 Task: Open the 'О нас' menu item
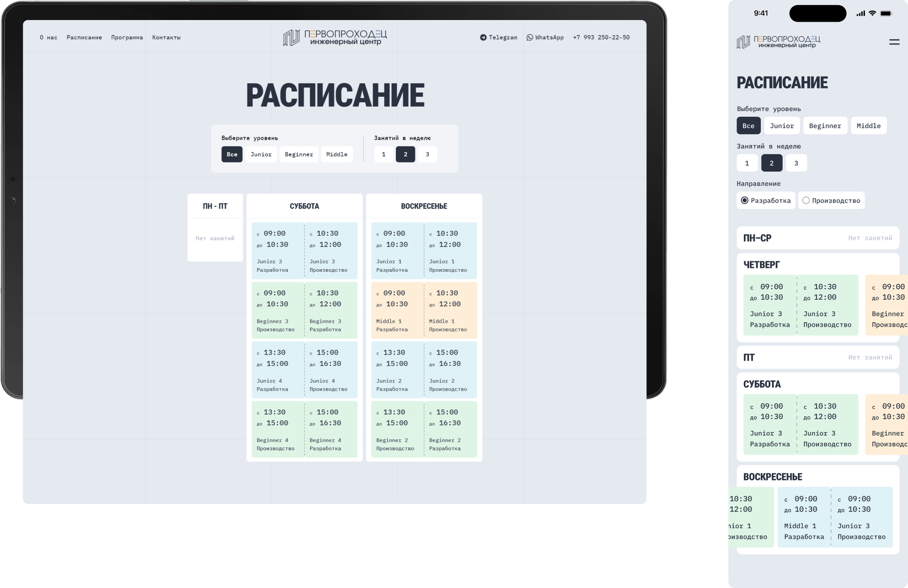click(x=48, y=37)
